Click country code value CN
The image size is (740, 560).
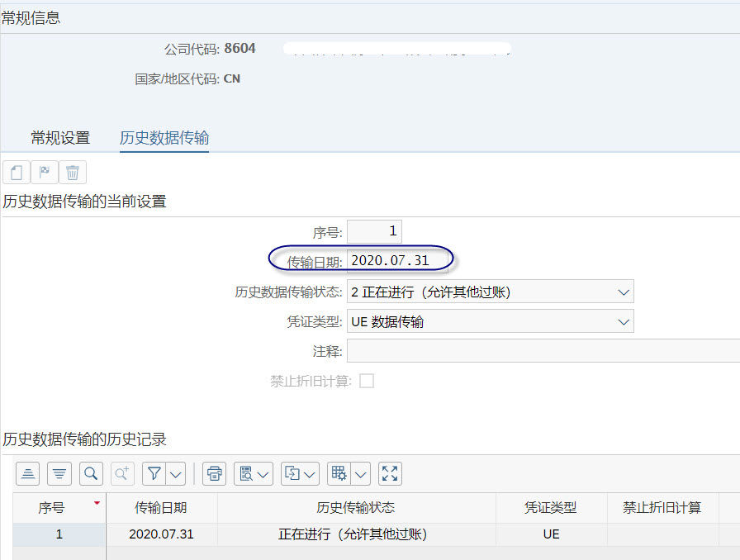[x=232, y=78]
